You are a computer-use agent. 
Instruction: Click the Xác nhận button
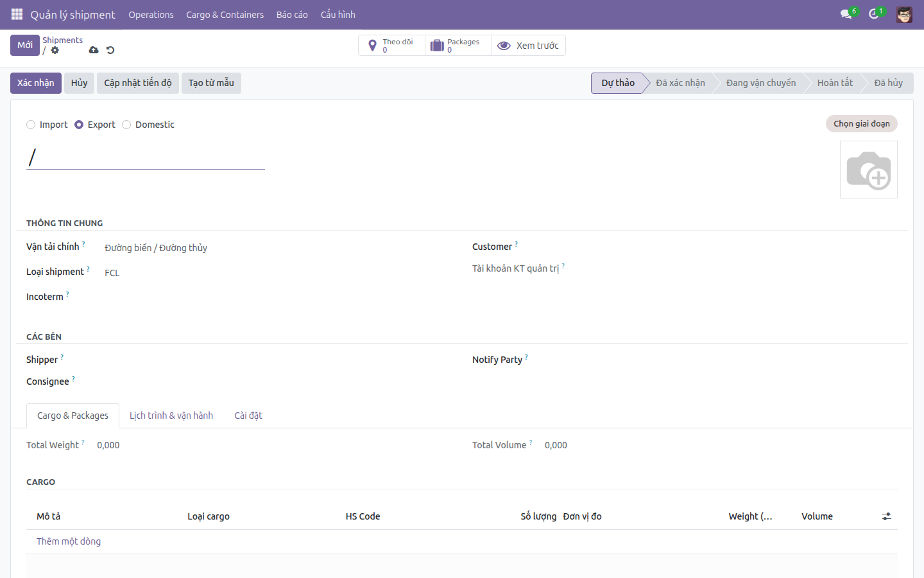(x=36, y=83)
